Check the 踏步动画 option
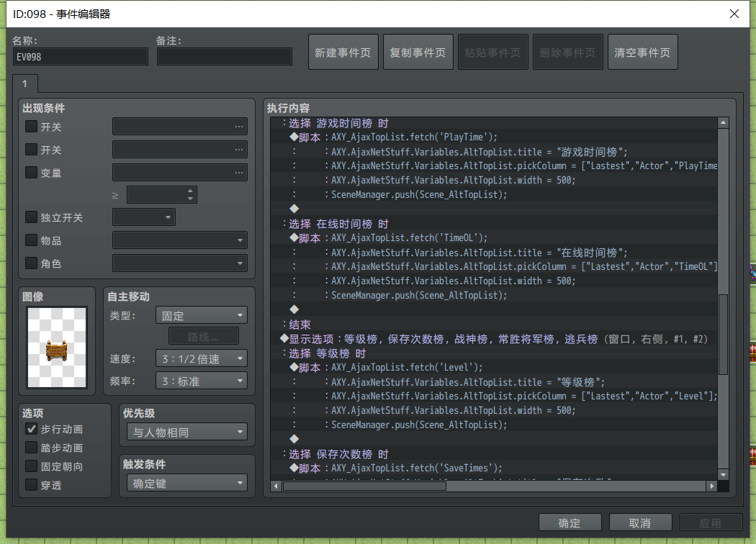Screen dimensions: 756x544 pos(32,448)
